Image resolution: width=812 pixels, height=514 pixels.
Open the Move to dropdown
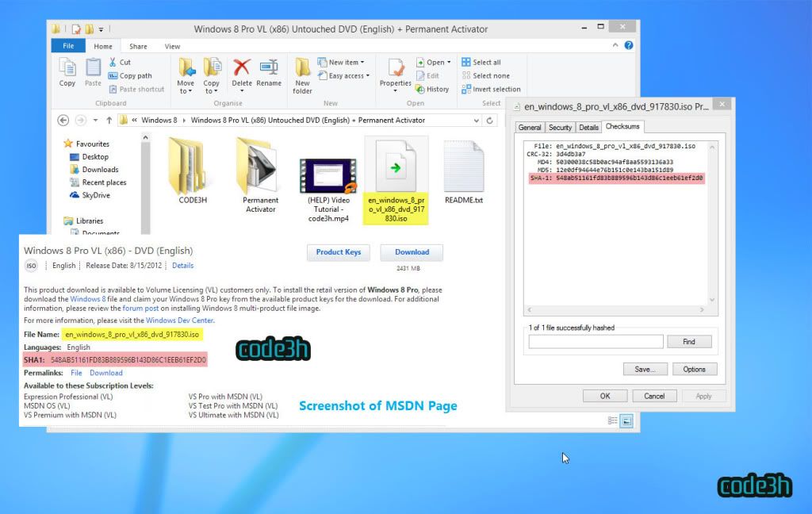pyautogui.click(x=187, y=75)
